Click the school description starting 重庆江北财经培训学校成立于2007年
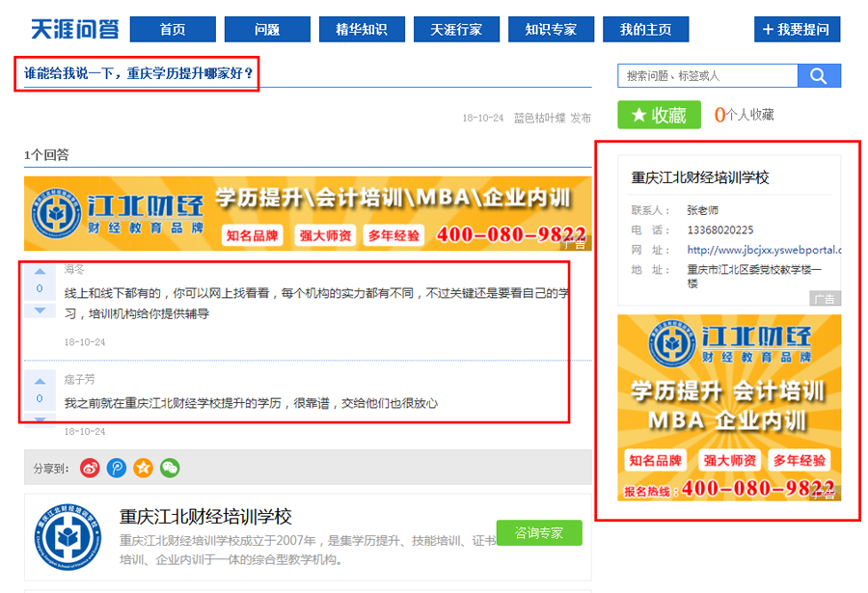Image resolution: width=868 pixels, height=593 pixels. (x=308, y=550)
